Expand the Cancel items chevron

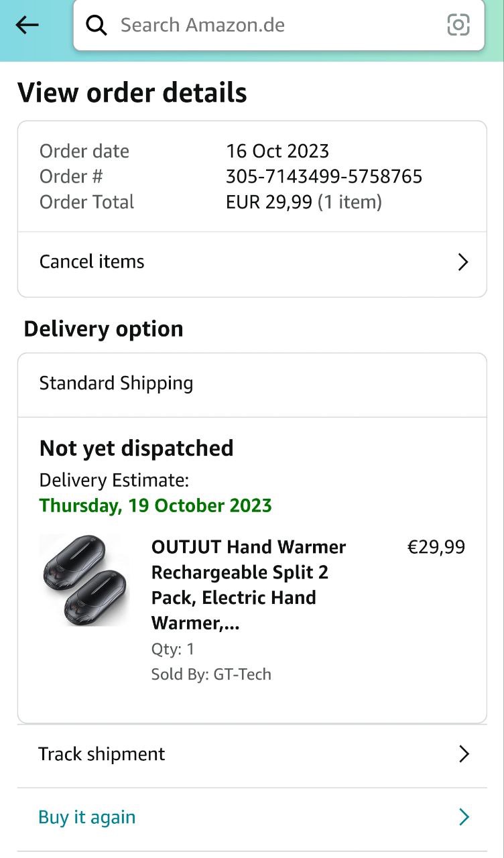(x=462, y=262)
